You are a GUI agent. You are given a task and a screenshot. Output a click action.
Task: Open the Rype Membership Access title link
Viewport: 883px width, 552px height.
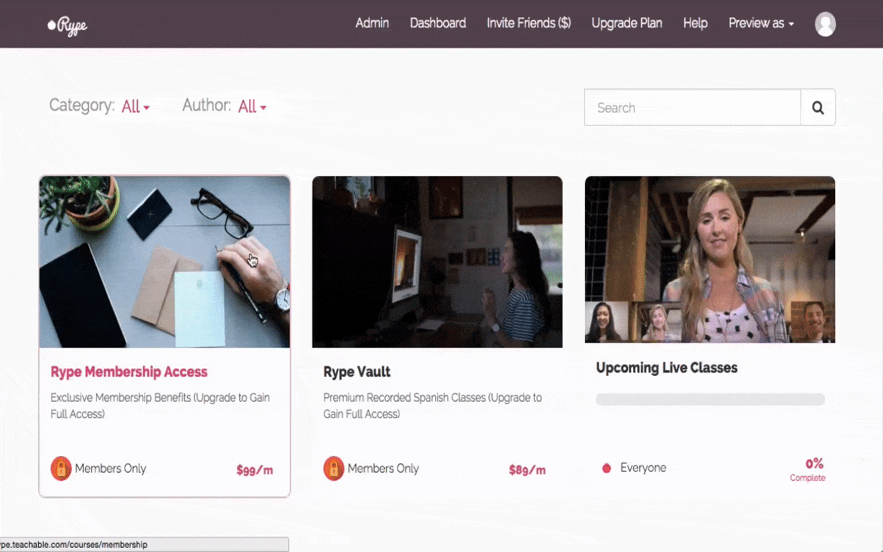(129, 372)
